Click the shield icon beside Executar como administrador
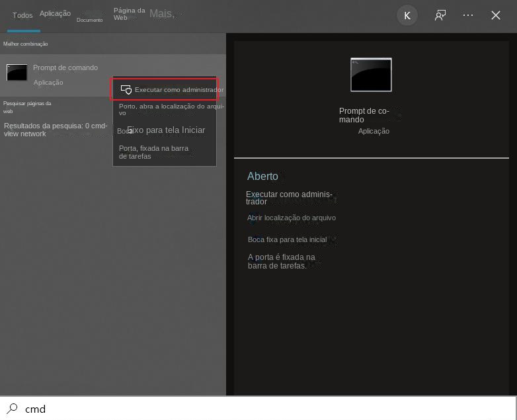517x420 pixels. [x=126, y=89]
